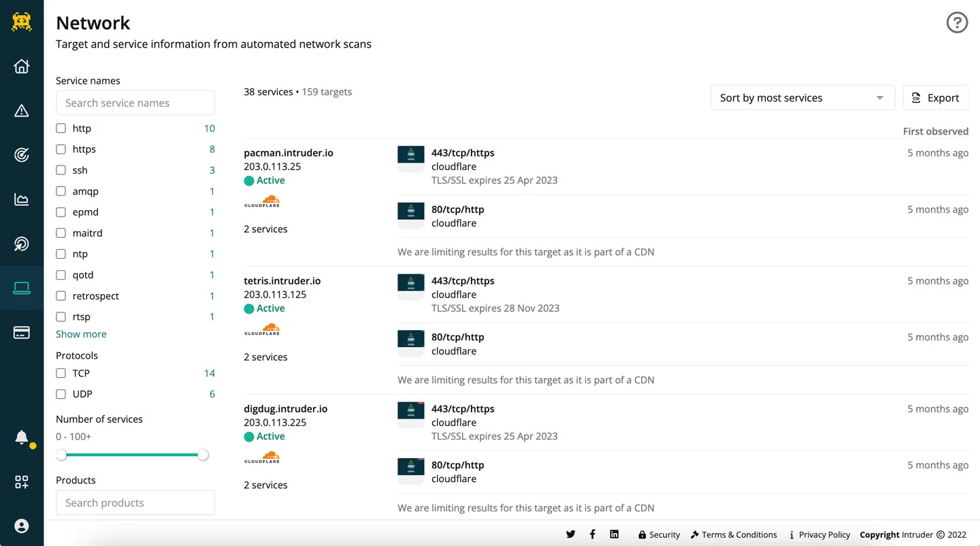
Task: Click the maximum services slider handle
Action: 203,455
